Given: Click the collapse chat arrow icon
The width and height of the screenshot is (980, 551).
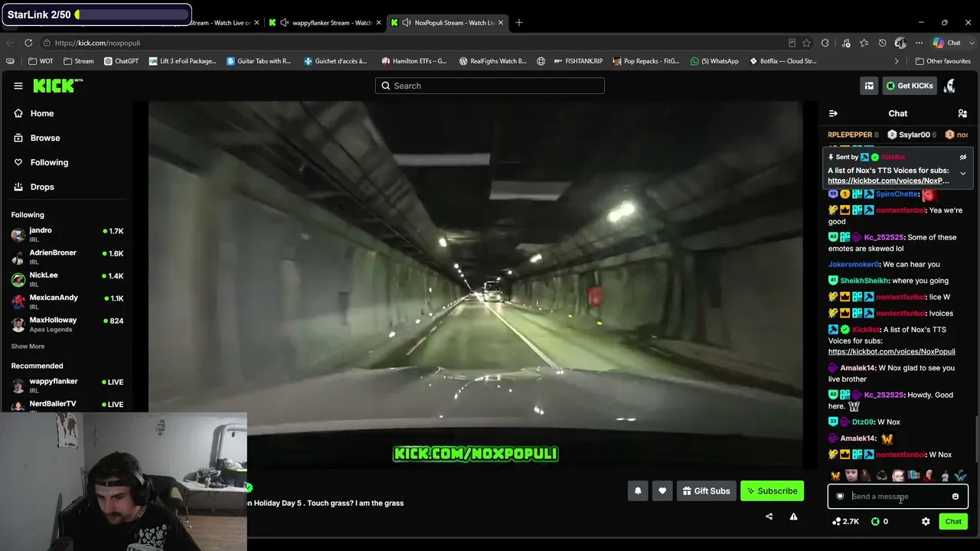Looking at the screenshot, I should click(833, 113).
